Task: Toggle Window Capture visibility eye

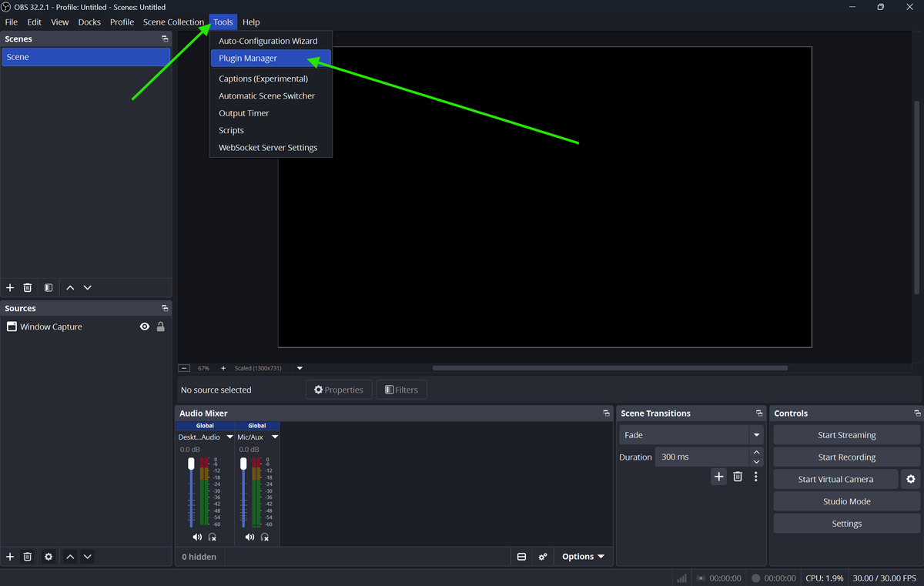Action: point(144,326)
